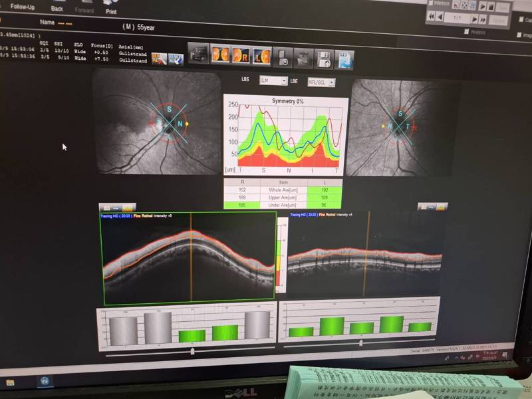Jump to first frame with double-left arrows

tap(431, 15)
